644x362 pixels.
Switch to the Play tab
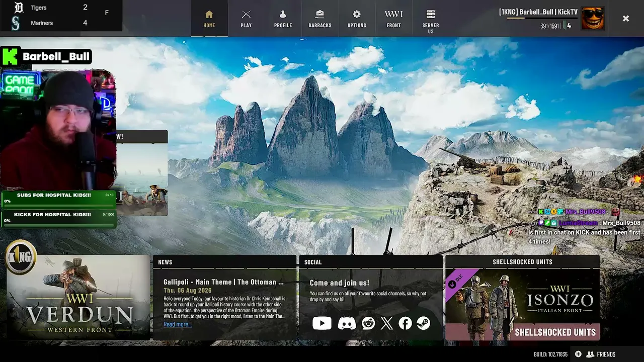246,19
